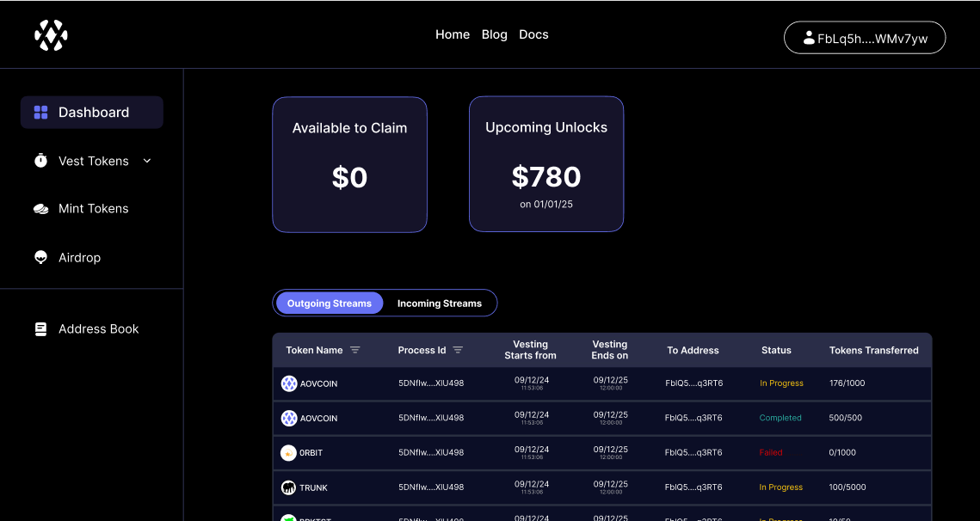Click the Upcoming Unlocks $780 card
The image size is (980, 521).
(546, 163)
